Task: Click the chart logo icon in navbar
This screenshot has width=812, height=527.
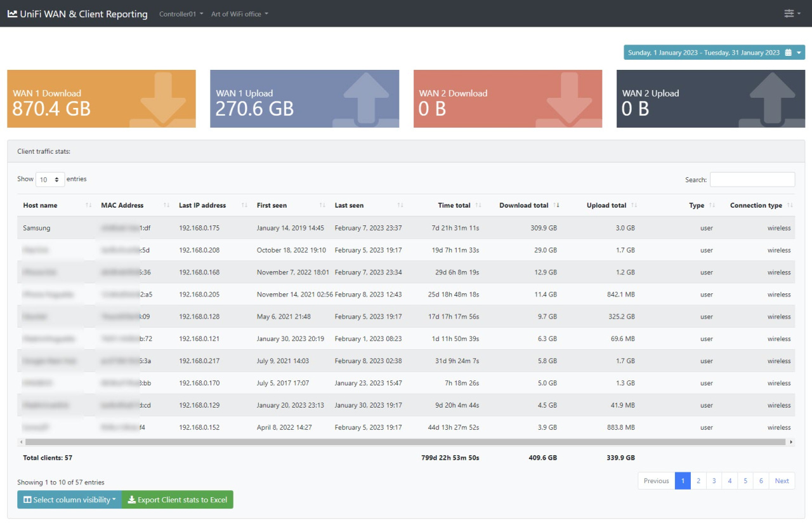Action: 12,13
